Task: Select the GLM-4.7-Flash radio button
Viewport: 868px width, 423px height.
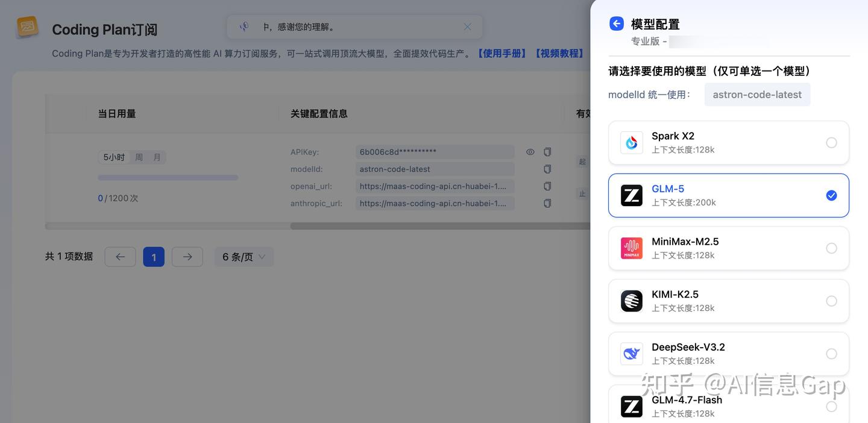Action: (831, 407)
